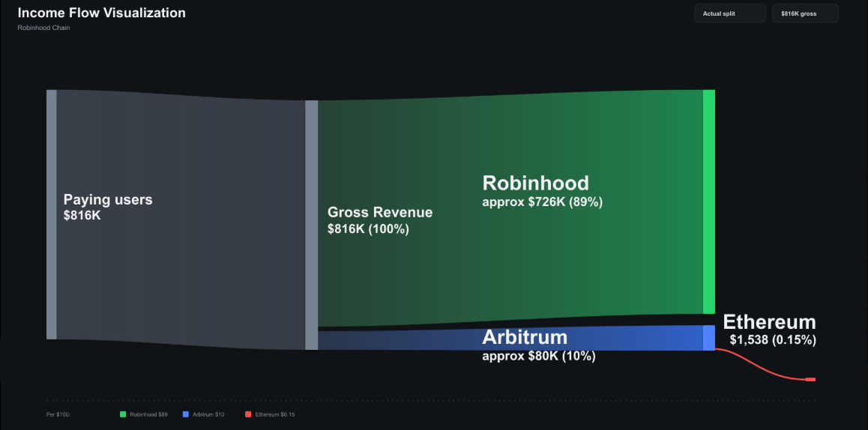868x430 pixels.
Task: Click the green Robinhood legend swatch
Action: point(123,414)
